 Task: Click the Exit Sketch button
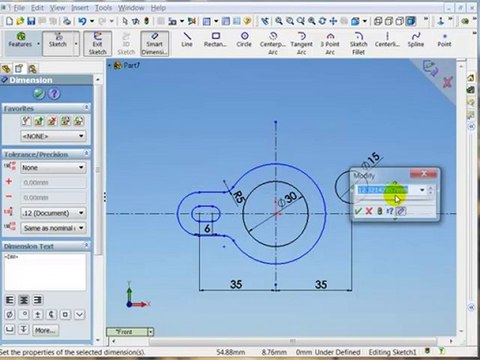pyautogui.click(x=97, y=43)
